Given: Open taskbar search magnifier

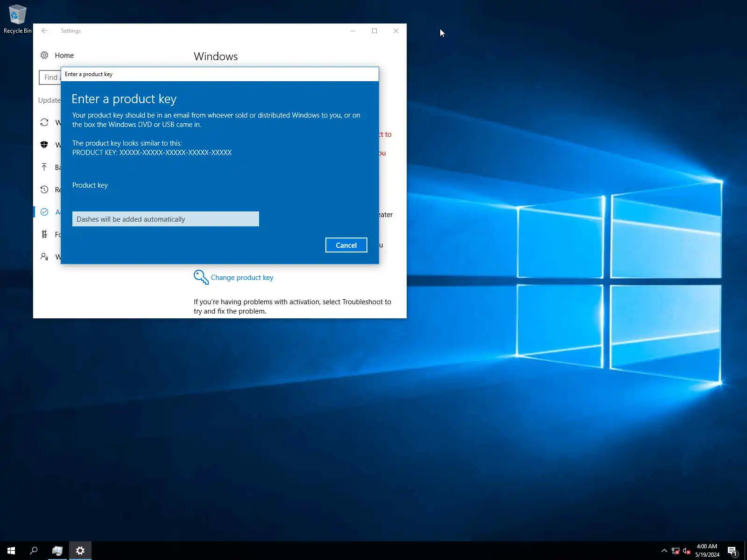Looking at the screenshot, I should pyautogui.click(x=34, y=551).
